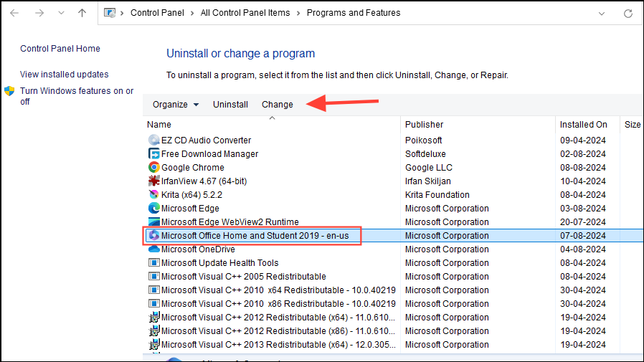
Task: Go forward with the forward arrow
Action: (x=39, y=13)
